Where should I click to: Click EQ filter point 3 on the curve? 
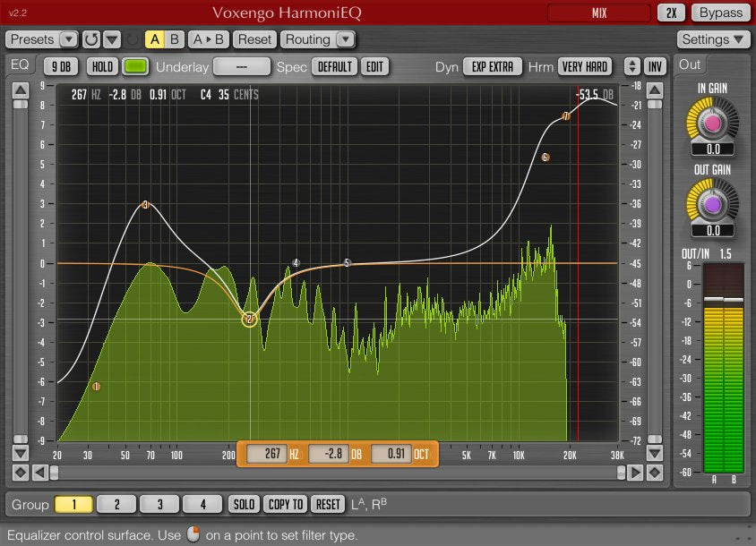click(146, 205)
